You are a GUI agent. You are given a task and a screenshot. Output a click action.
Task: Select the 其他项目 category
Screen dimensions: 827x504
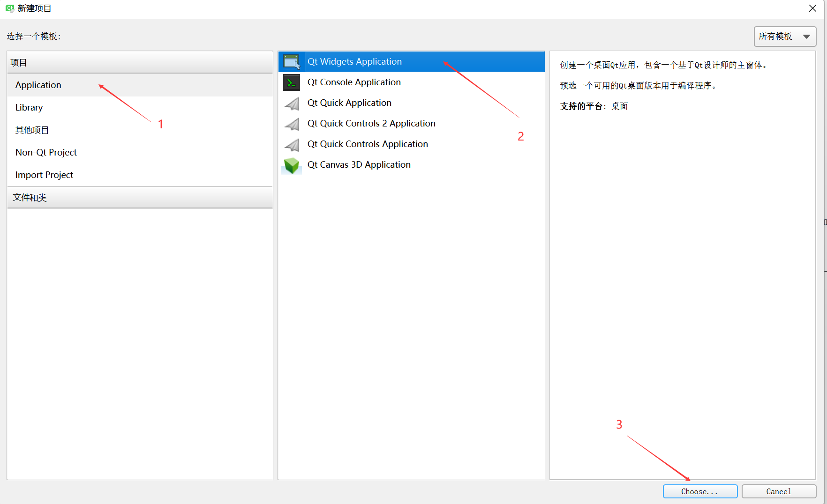click(x=140, y=130)
